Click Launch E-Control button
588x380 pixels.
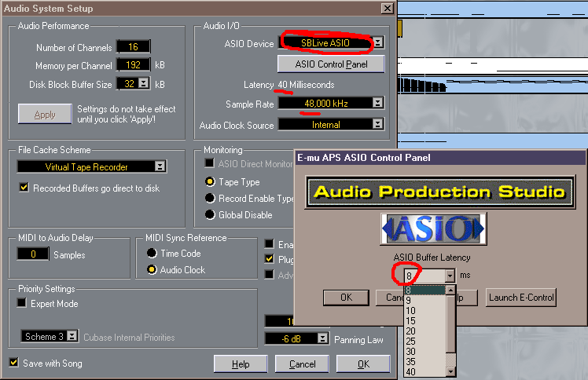click(x=521, y=298)
